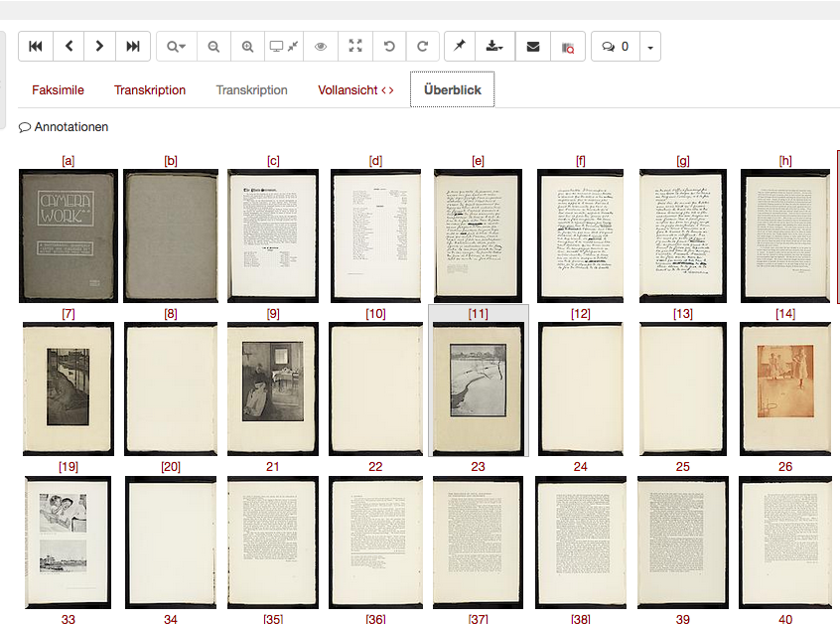
Task: Select the Camera Work cover thumbnail
Action: coord(69,235)
